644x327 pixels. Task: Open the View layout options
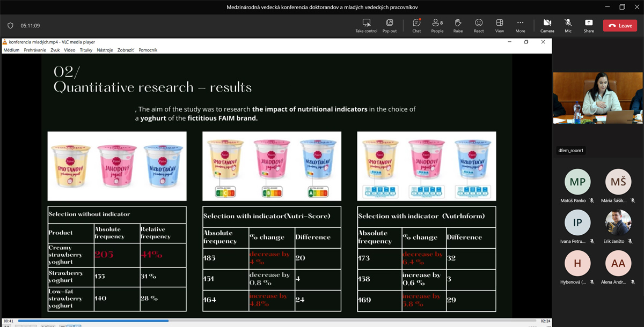coord(500,25)
